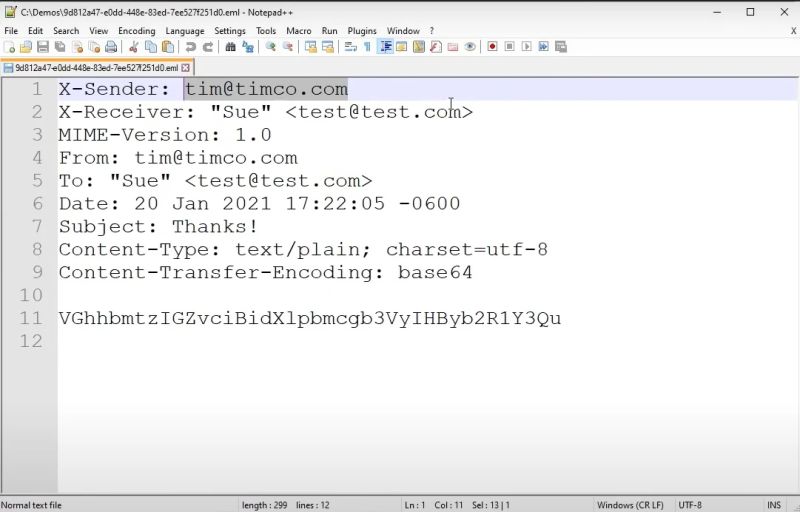Toggle the monitoring eye icon
Image resolution: width=800 pixels, height=512 pixels.
pyautogui.click(x=470, y=47)
